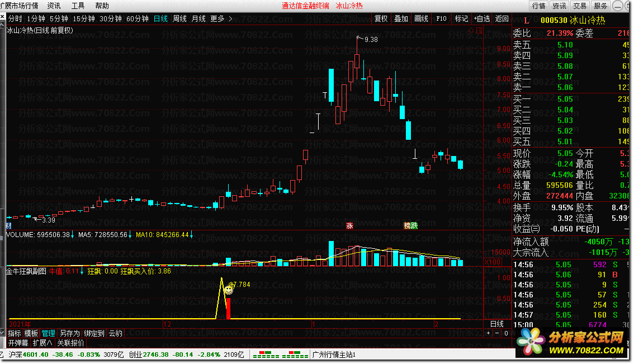Click the 金牛狂飙副图 indicator title

(26, 271)
